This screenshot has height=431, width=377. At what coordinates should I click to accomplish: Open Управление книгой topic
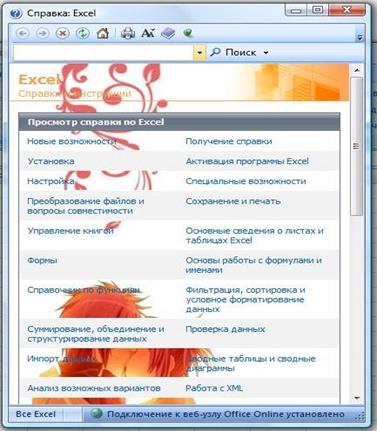click(x=70, y=231)
